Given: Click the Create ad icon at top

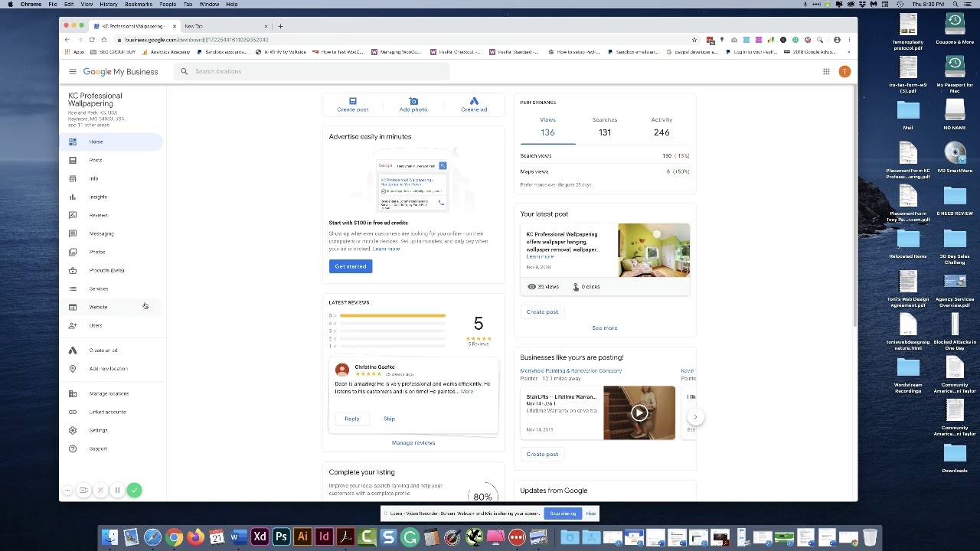Looking at the screenshot, I should click(474, 101).
